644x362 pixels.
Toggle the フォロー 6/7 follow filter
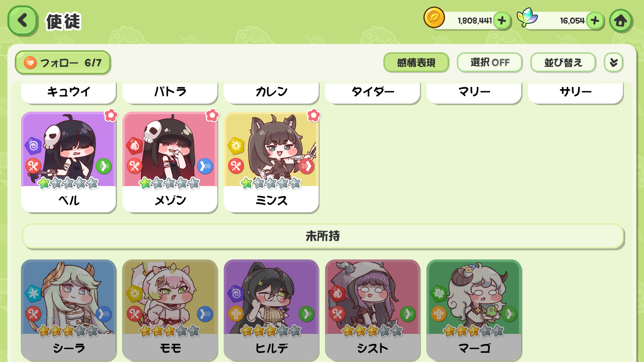click(63, 63)
